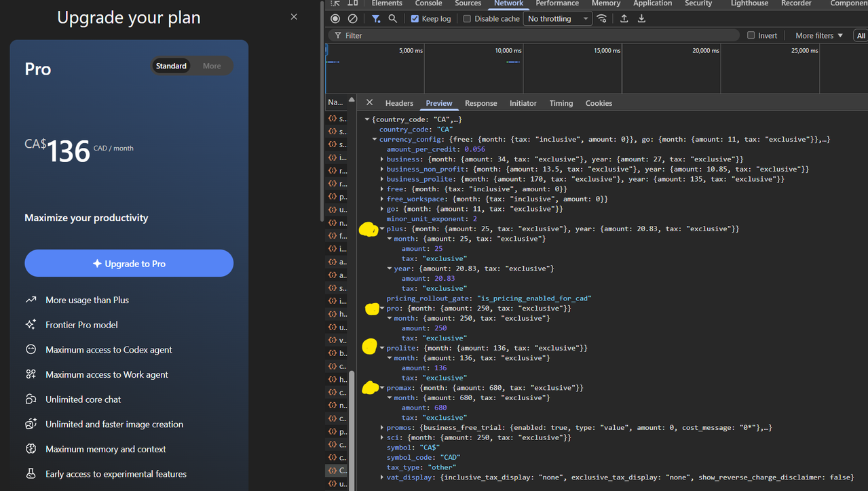Screen dimensions: 868x491
Task: Open the Response tab of the request
Action: (480, 103)
